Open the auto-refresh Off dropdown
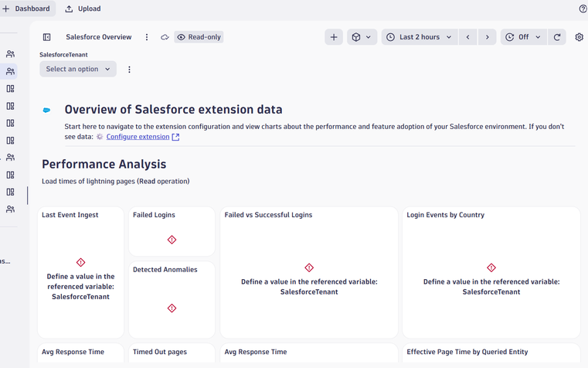This screenshot has height=368, width=588. tap(524, 37)
